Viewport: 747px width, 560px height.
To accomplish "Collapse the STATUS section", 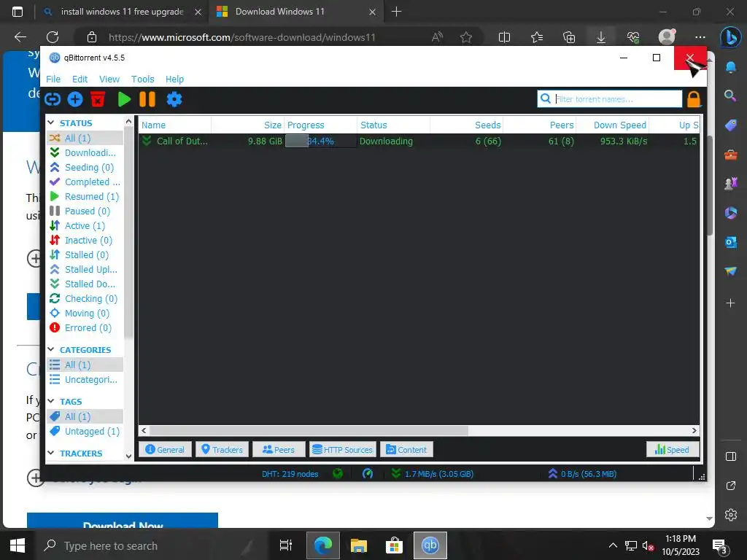I will (x=51, y=122).
